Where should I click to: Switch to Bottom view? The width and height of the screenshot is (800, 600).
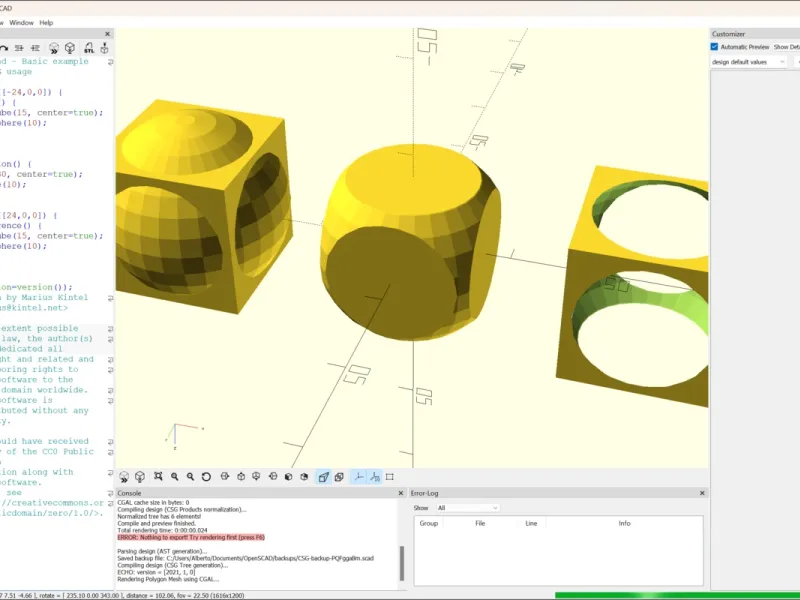click(256, 476)
